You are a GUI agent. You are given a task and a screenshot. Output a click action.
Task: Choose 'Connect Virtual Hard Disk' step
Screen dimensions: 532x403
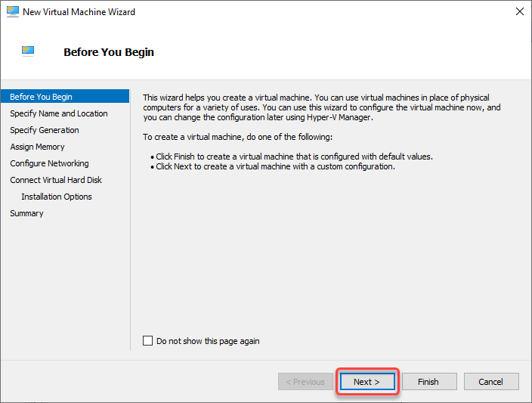pyautogui.click(x=56, y=180)
